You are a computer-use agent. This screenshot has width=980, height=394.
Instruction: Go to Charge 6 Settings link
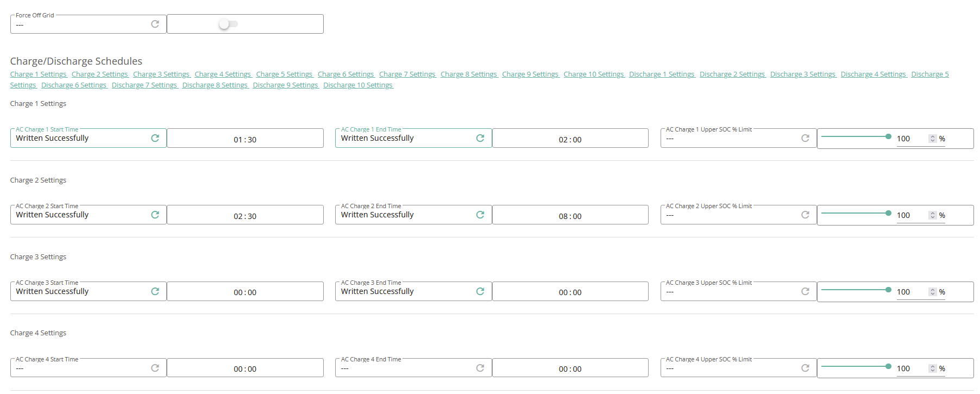[x=346, y=74]
